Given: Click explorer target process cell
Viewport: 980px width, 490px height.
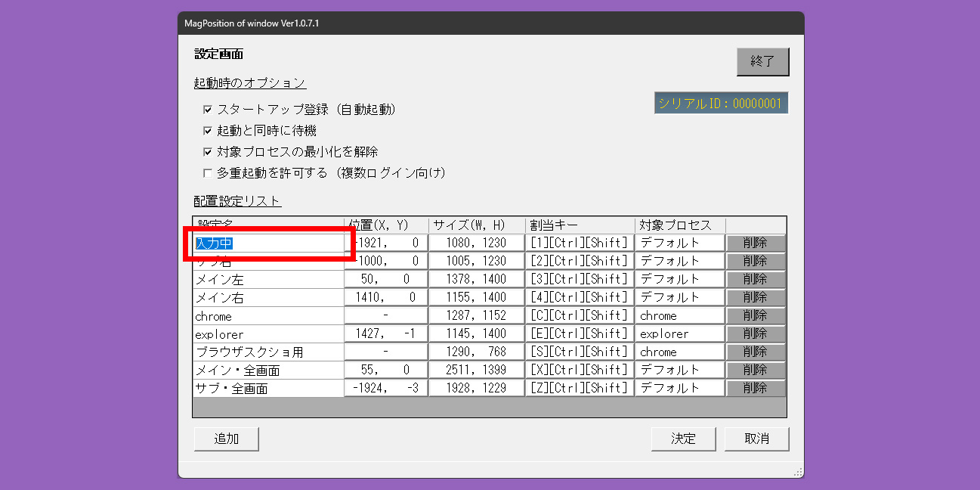Looking at the screenshot, I should click(680, 333).
